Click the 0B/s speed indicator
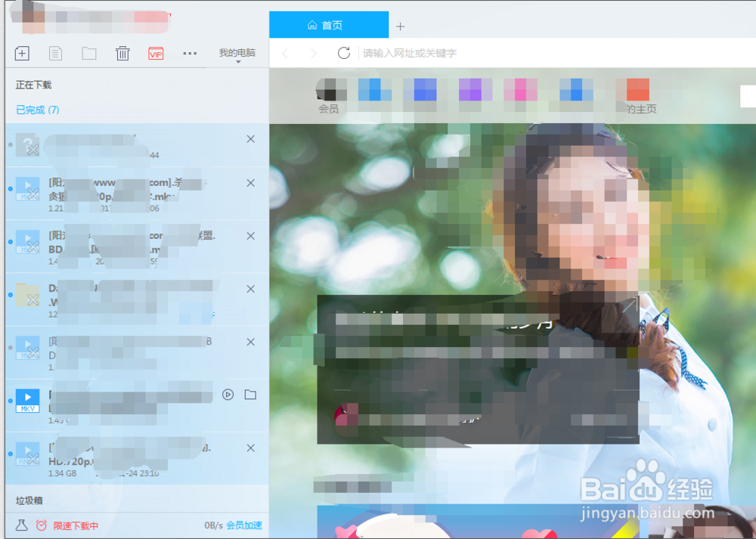 point(214,525)
